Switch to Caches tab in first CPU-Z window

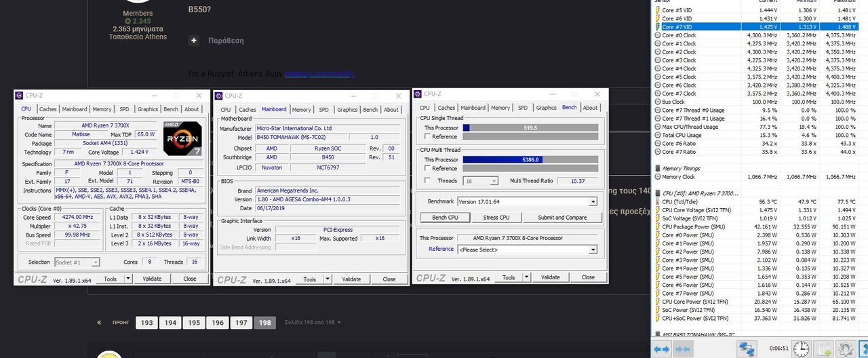click(48, 109)
